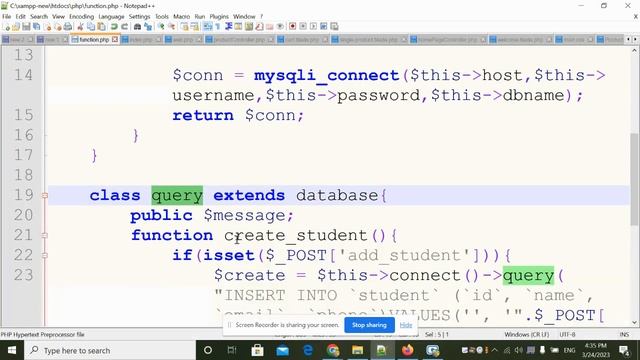Viewport: 640px width, 360px height.
Task: Start macro recording with red dot
Action: (x=292, y=27)
